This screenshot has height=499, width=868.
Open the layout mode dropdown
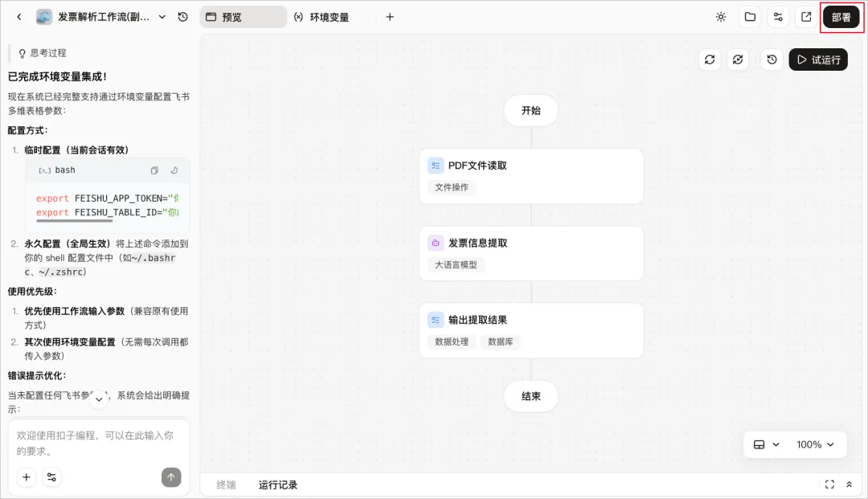[767, 445]
